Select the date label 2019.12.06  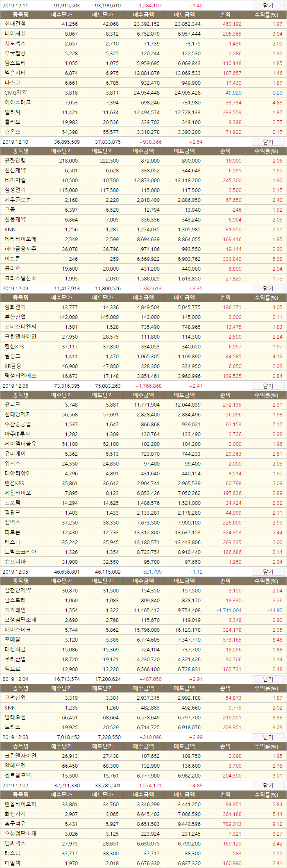(x=15, y=386)
